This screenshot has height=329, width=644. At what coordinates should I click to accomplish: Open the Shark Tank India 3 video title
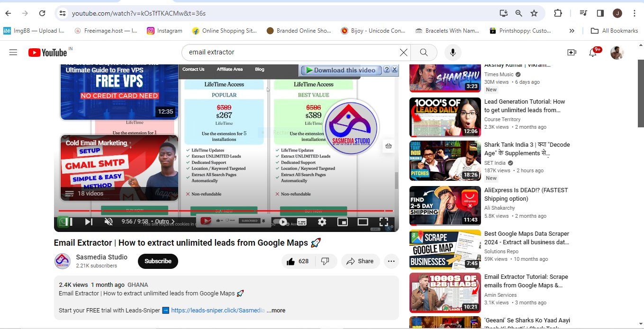point(527,149)
